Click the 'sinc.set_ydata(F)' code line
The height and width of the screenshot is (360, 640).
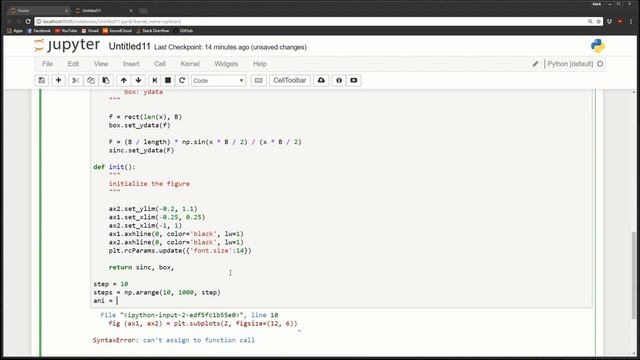[x=141, y=150]
